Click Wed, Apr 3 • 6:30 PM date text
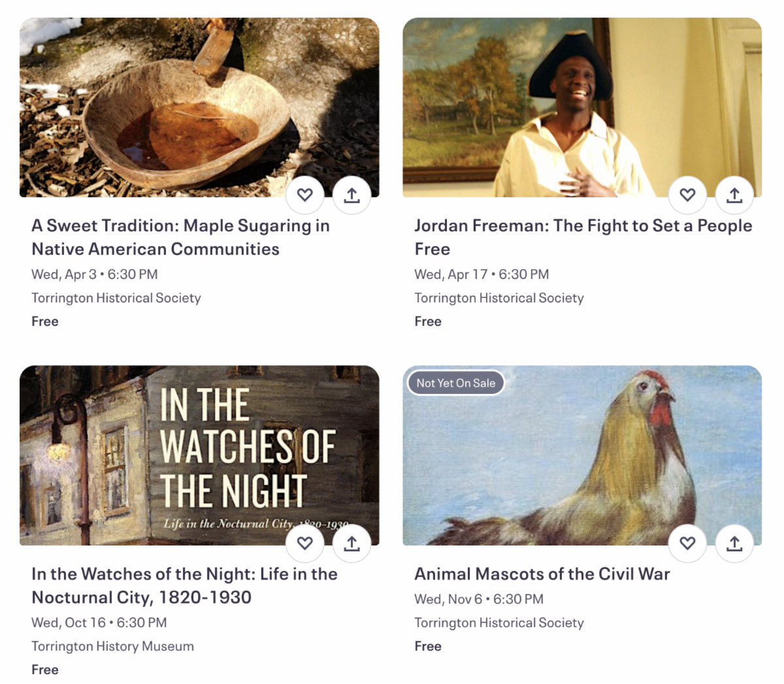The height and width of the screenshot is (684, 784). pyautogui.click(x=95, y=274)
